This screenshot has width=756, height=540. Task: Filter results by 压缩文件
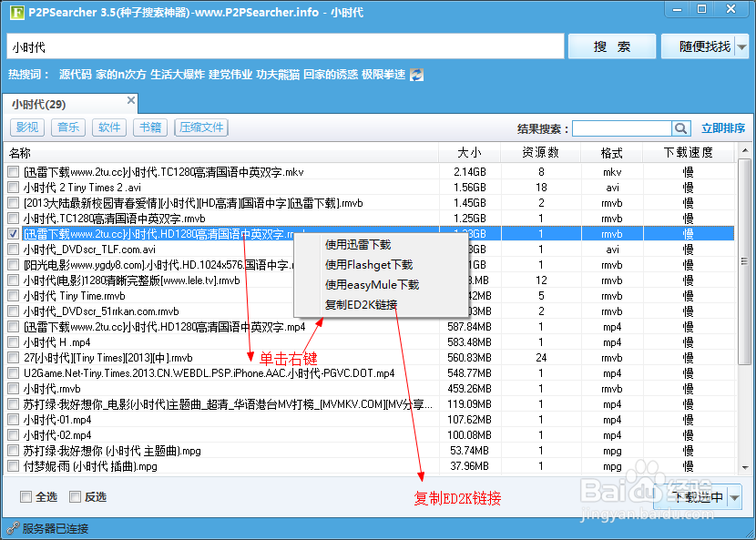(x=201, y=127)
